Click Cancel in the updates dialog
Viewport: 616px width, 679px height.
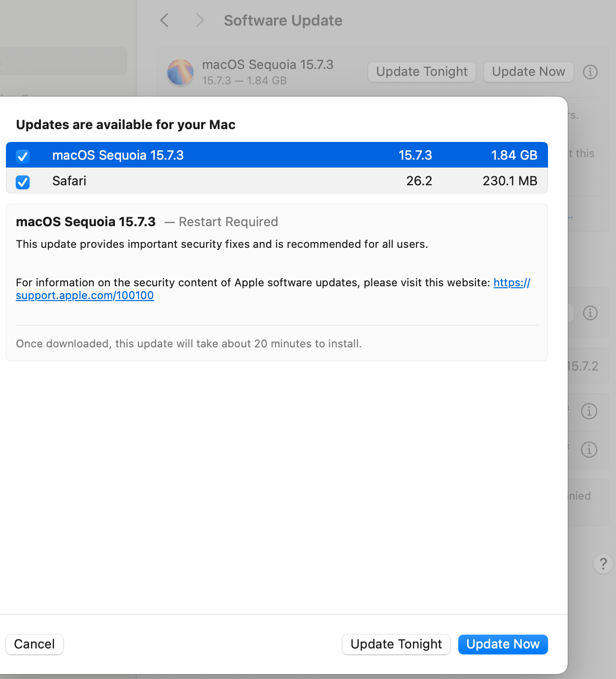point(34,644)
